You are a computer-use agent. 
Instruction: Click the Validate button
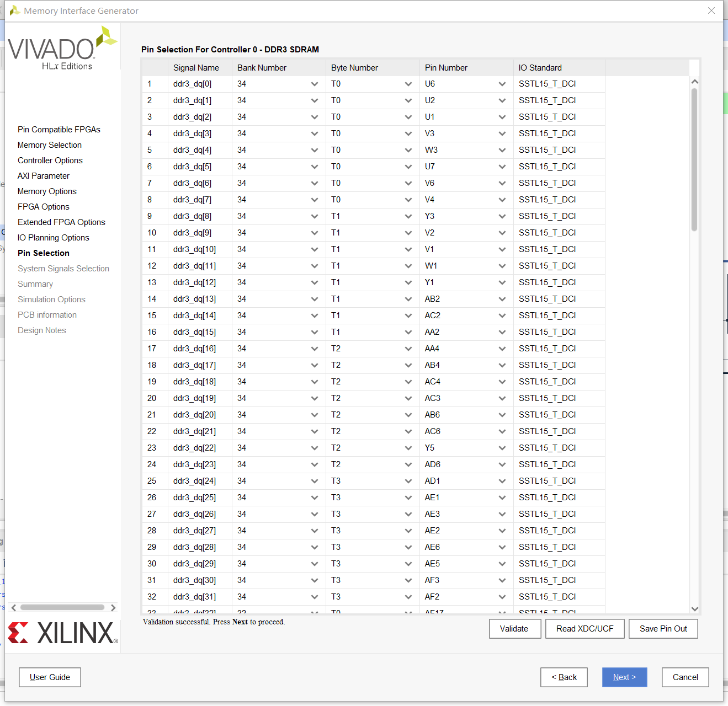514,629
